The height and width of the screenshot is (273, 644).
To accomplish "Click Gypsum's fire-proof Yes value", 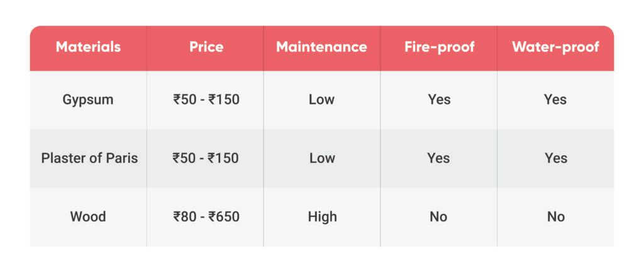I will 439,99.
